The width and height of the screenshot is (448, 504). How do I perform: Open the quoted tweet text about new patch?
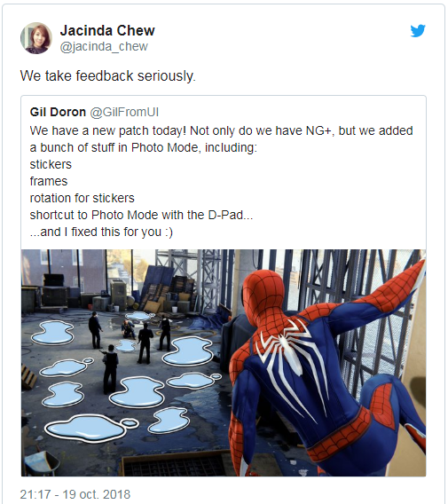(x=221, y=181)
